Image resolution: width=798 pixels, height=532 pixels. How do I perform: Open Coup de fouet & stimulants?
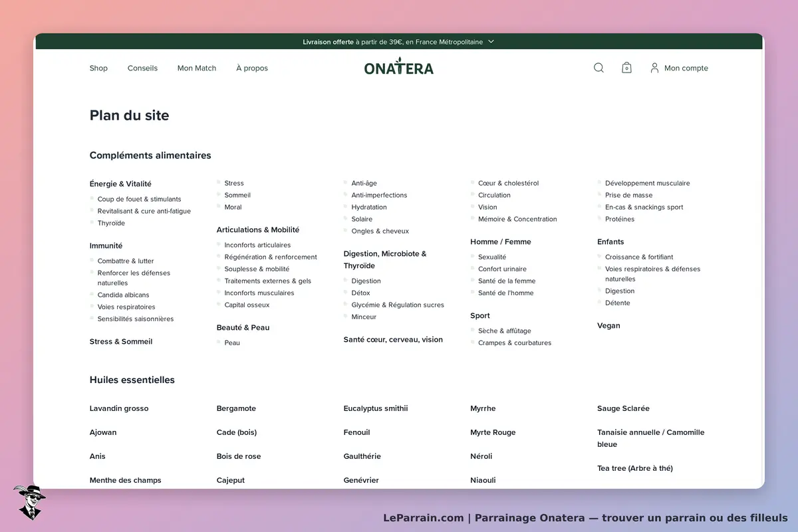pos(139,199)
